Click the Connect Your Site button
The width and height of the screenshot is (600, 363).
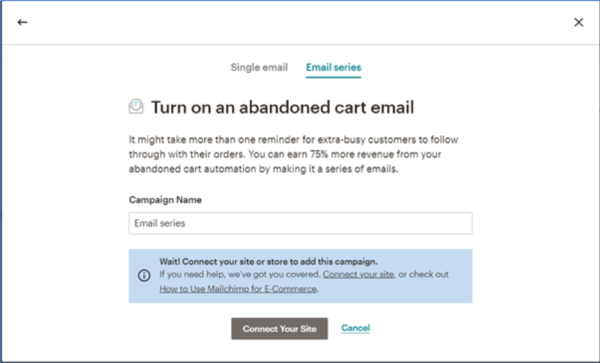tap(279, 329)
